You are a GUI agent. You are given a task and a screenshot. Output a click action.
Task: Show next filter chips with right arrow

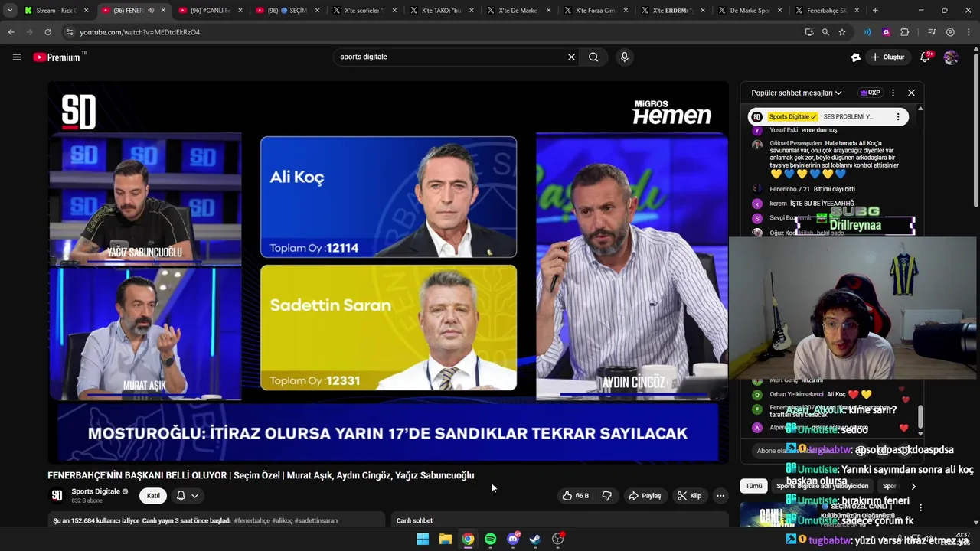coord(913,486)
